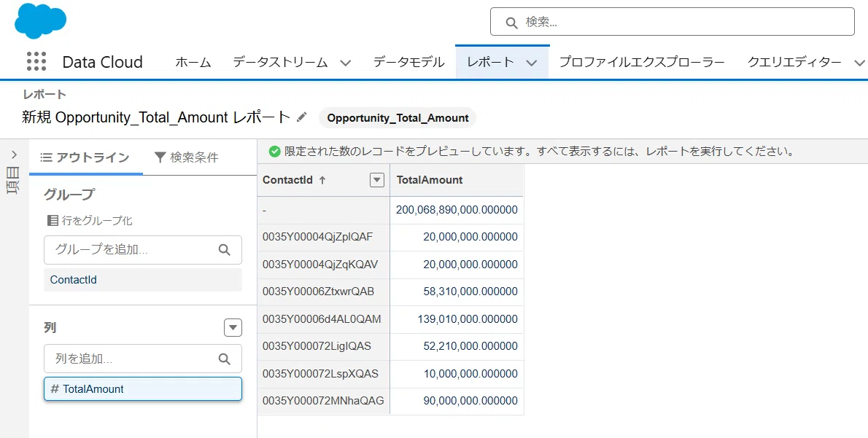Select row 0035Y00006d4AL0QAM
This screenshot has width=868, height=438.
[x=322, y=319]
